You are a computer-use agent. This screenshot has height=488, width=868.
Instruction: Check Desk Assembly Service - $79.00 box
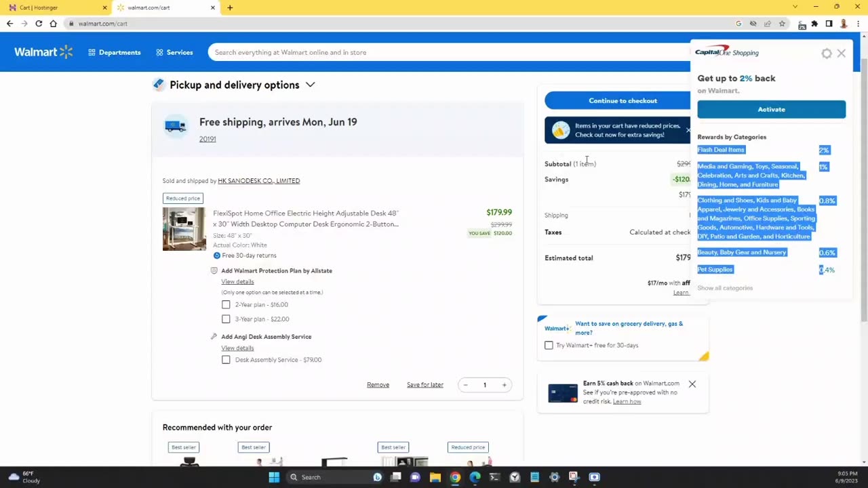coord(226,360)
